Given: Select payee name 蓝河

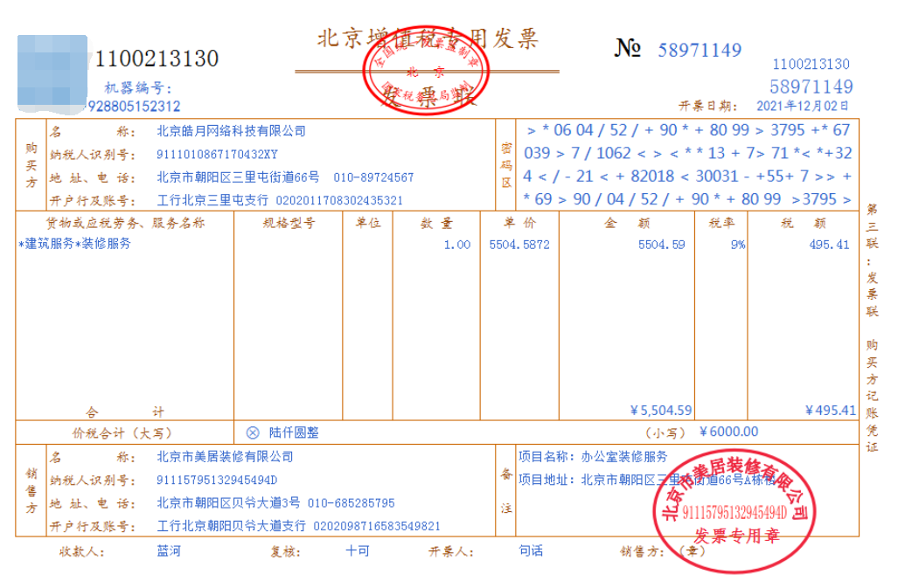Looking at the screenshot, I should tap(169, 550).
